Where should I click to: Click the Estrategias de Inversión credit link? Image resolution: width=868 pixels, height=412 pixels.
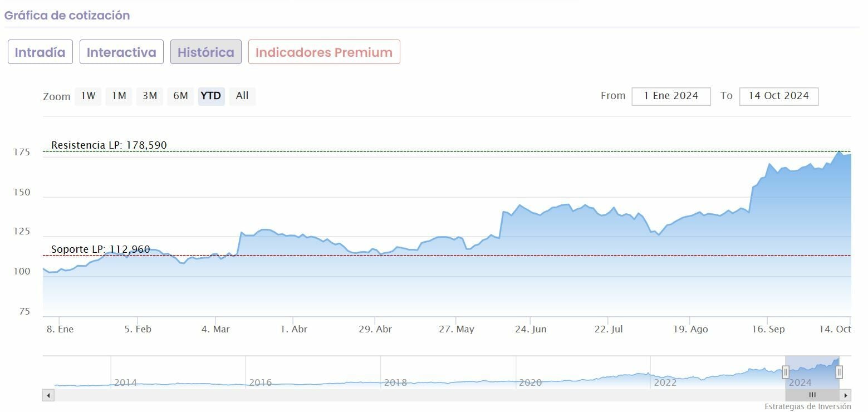(807, 406)
